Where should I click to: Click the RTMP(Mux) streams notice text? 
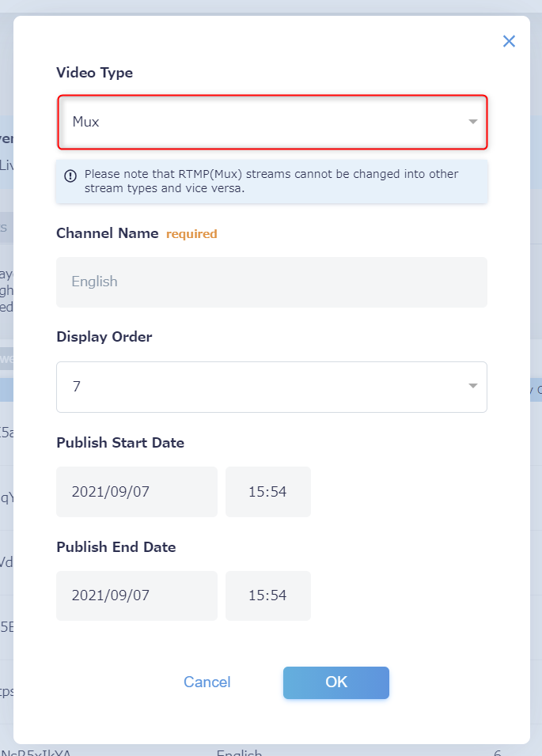click(271, 181)
